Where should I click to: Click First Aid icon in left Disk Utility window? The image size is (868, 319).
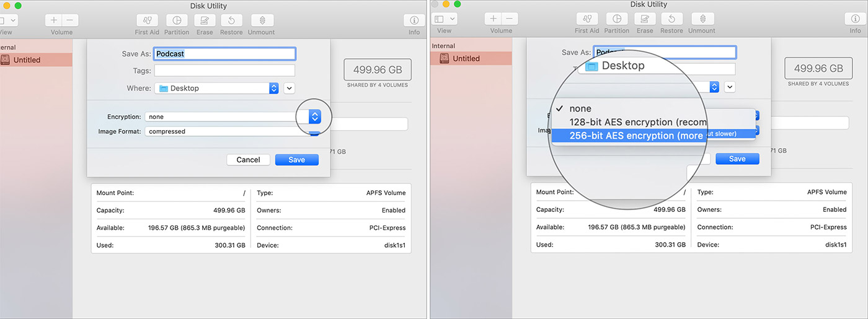[147, 20]
